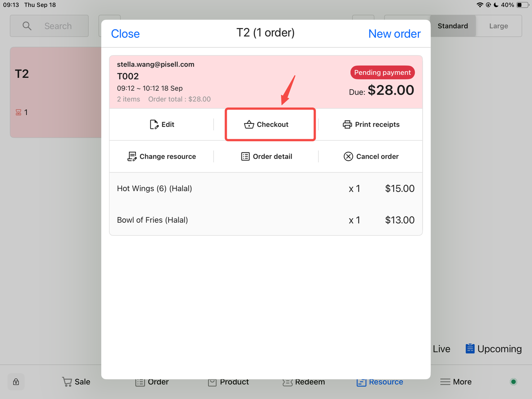Open the More menu

pyautogui.click(x=456, y=382)
